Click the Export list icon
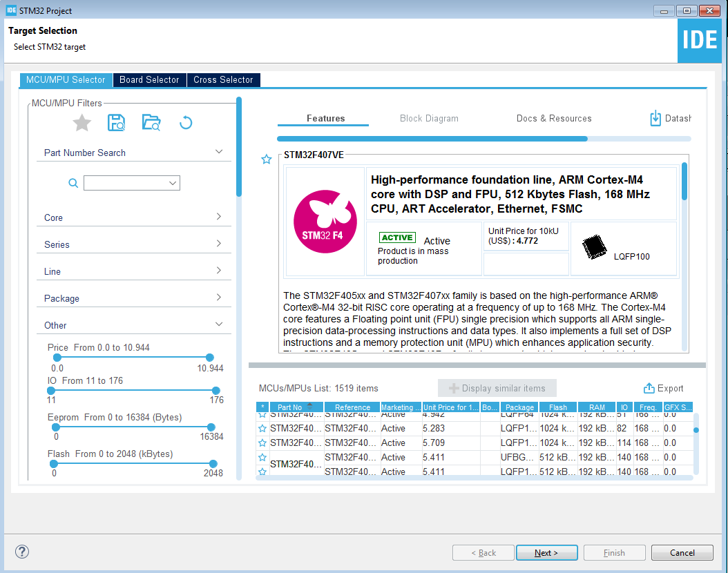The height and width of the screenshot is (573, 728). click(x=649, y=388)
